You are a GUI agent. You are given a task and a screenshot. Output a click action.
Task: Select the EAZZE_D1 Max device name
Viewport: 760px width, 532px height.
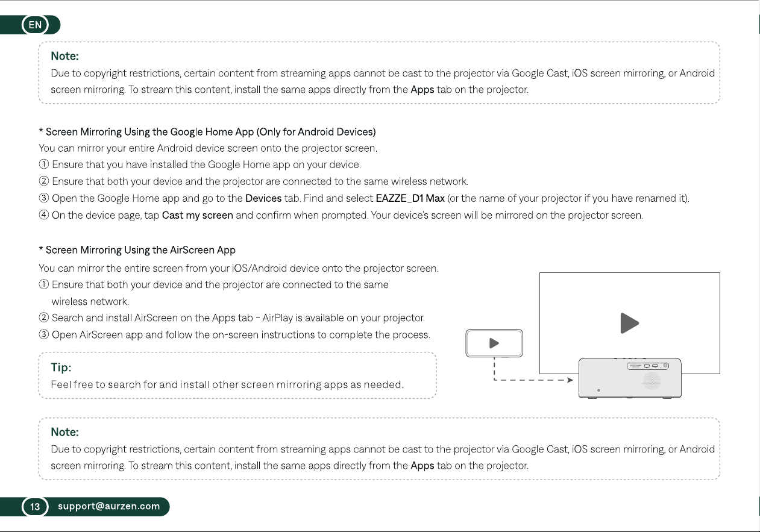click(410, 198)
